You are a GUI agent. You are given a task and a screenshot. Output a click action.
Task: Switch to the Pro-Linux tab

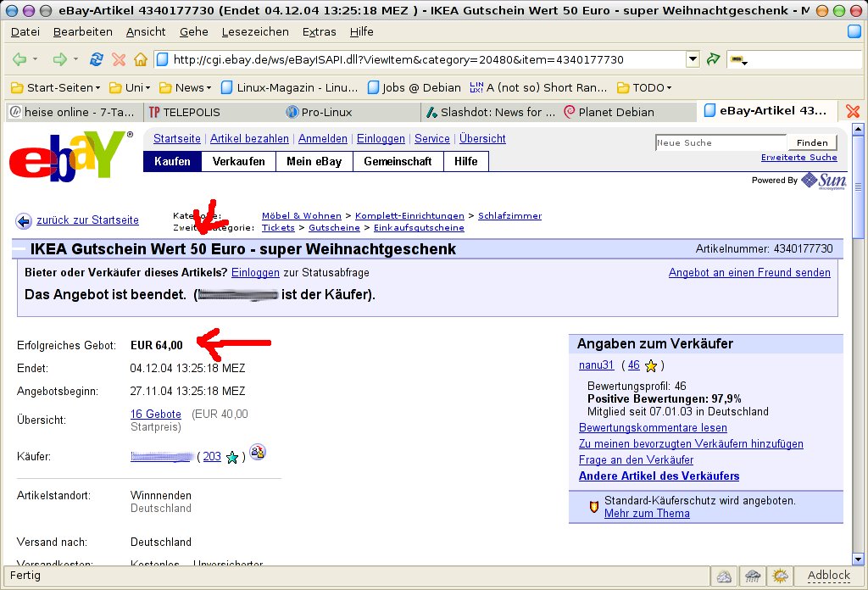[x=351, y=113]
